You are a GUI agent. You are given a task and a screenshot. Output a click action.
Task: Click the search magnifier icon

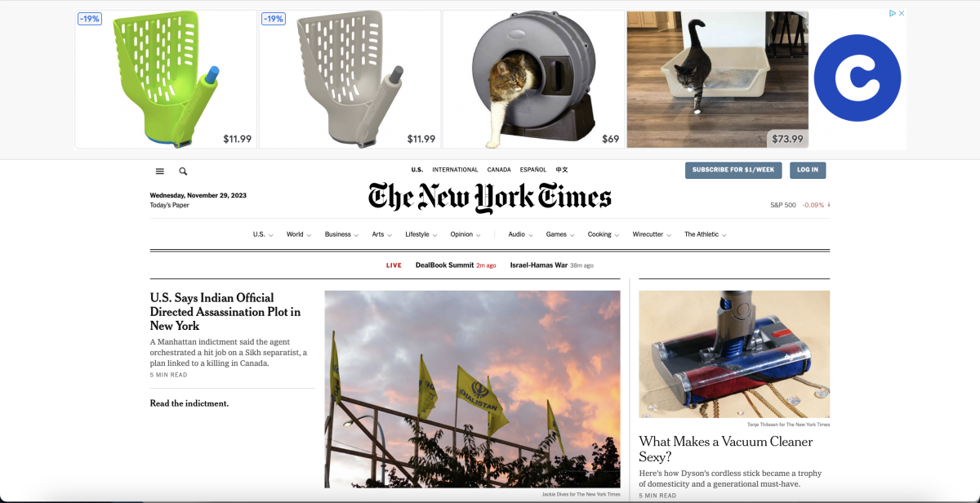(x=183, y=171)
